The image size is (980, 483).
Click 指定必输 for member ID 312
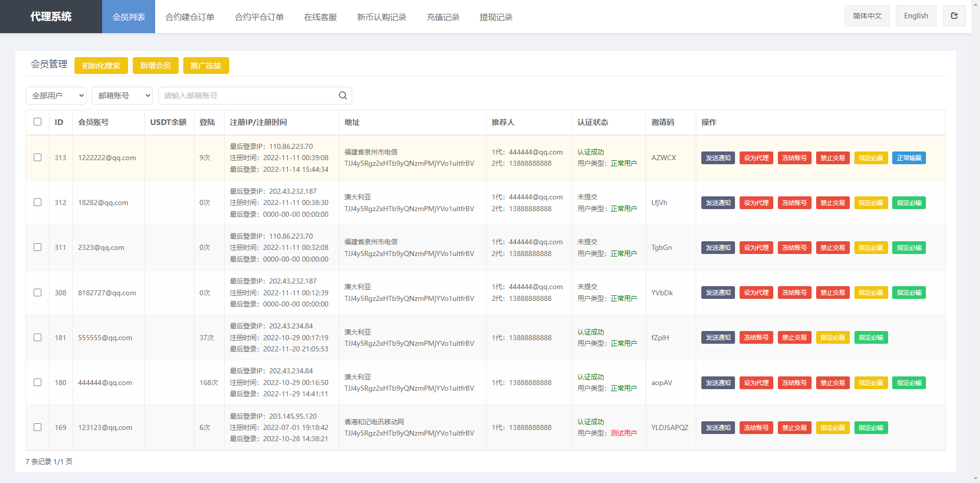909,202
